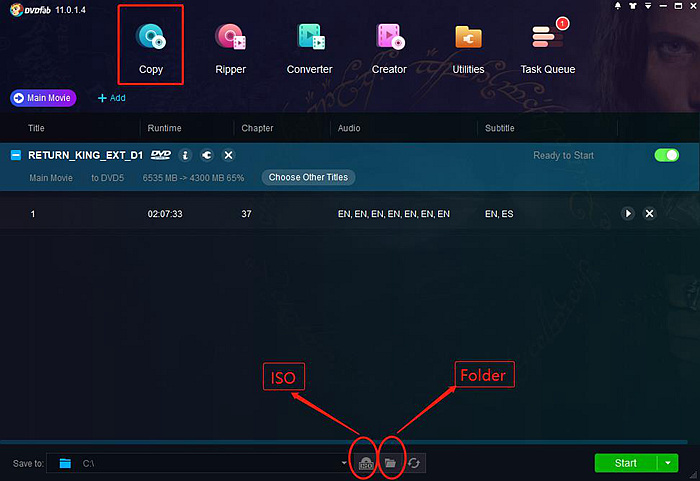This screenshot has height=481, width=700.
Task: Click the Subtitle column header
Action: (500, 128)
